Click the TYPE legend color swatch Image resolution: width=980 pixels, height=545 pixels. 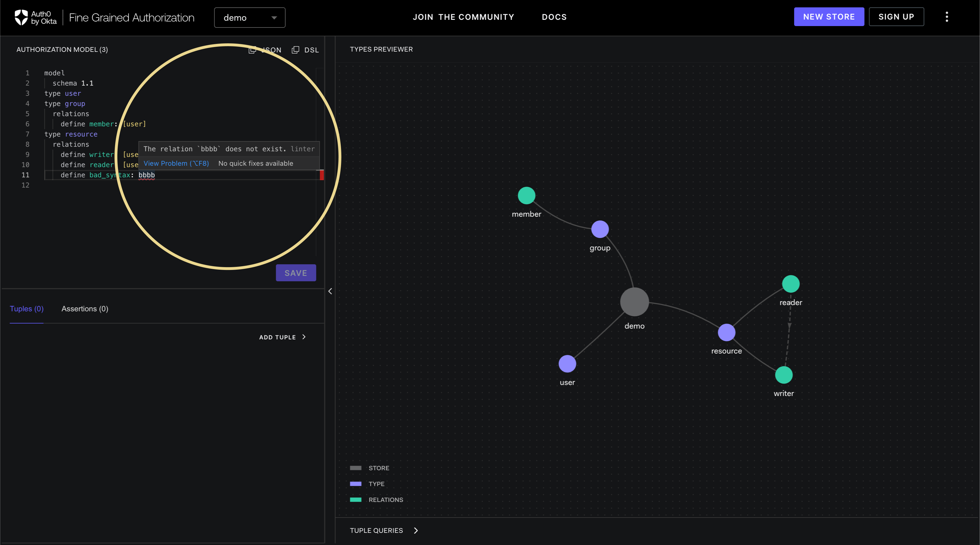[355, 484]
